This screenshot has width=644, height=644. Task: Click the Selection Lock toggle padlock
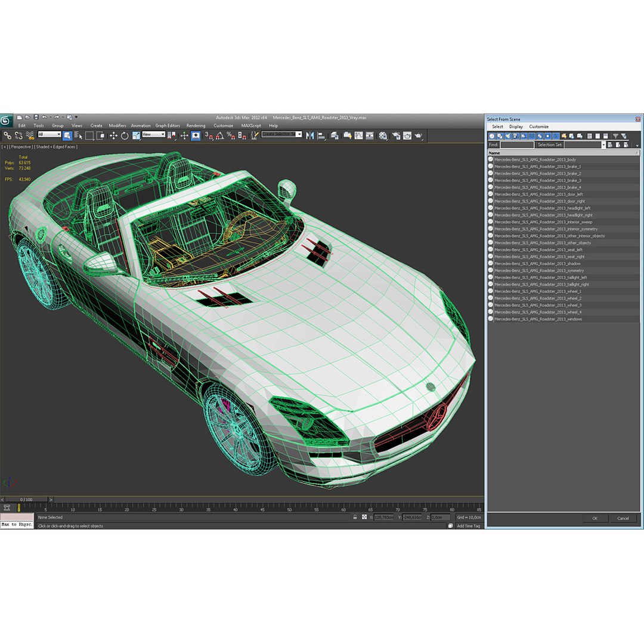click(x=355, y=517)
